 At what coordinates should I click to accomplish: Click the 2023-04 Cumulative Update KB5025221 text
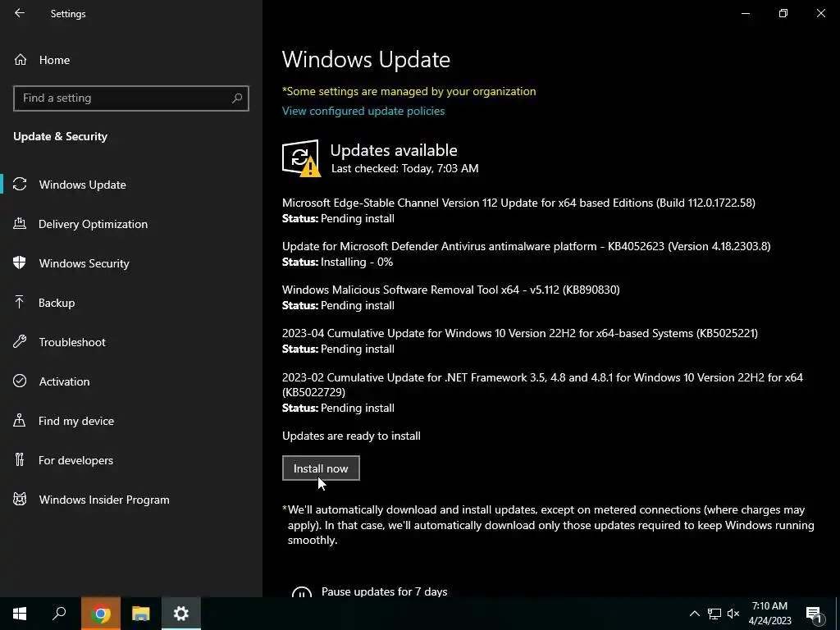[519, 333]
